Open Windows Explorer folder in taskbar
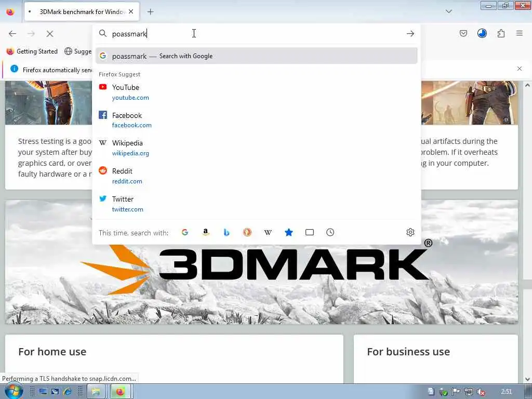Screen dimensions: 532x399 pos(96,392)
